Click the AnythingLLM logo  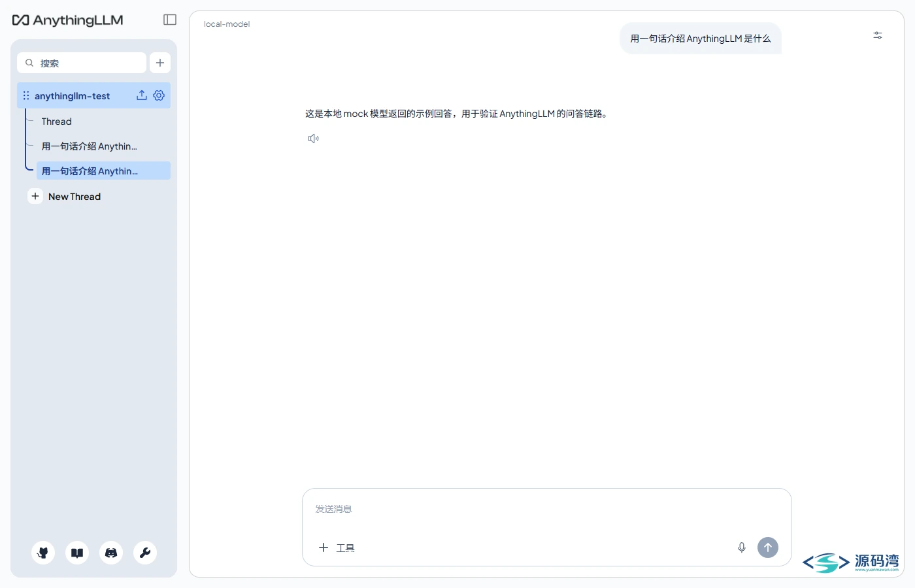point(68,20)
